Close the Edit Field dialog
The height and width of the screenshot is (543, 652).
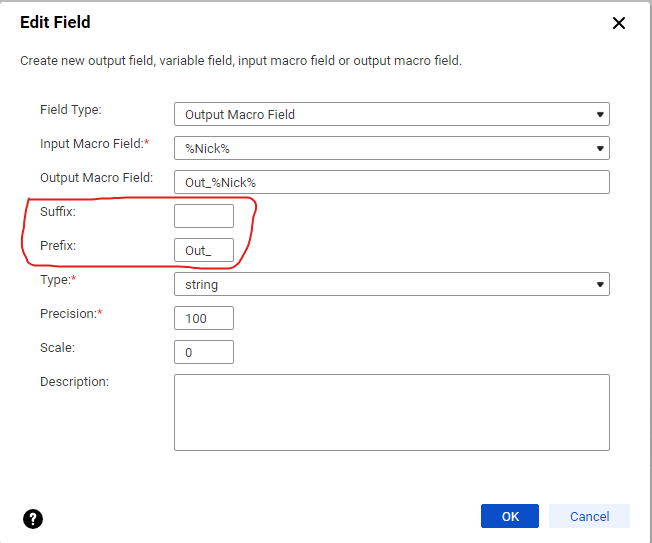(x=619, y=23)
